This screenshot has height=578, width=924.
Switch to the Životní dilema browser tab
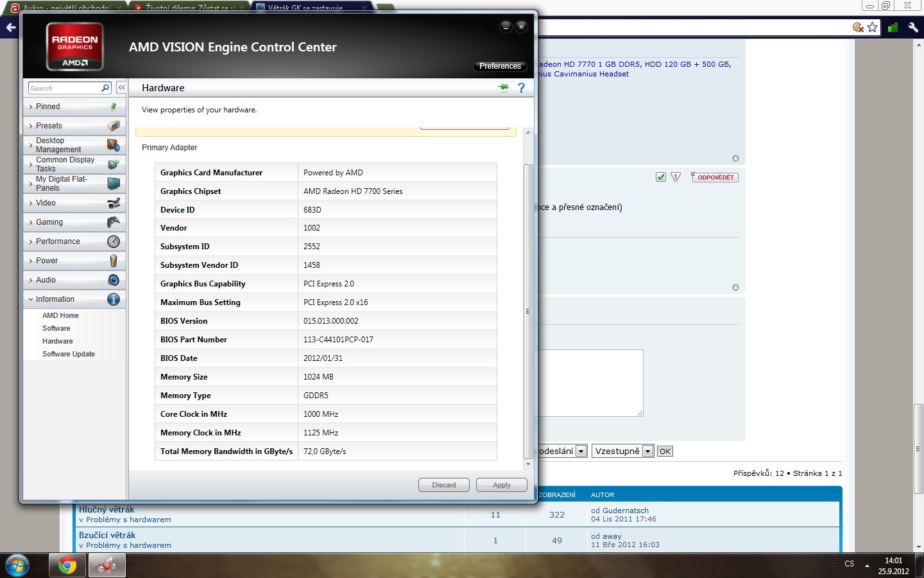pos(189,7)
